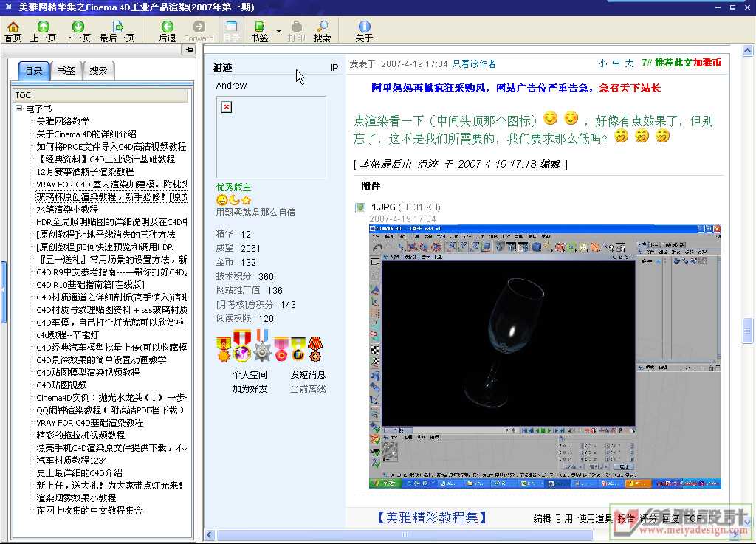Select 玻璃杯原创渲染教程 tree entry
Screen dimensions: 756x544
[112, 196]
